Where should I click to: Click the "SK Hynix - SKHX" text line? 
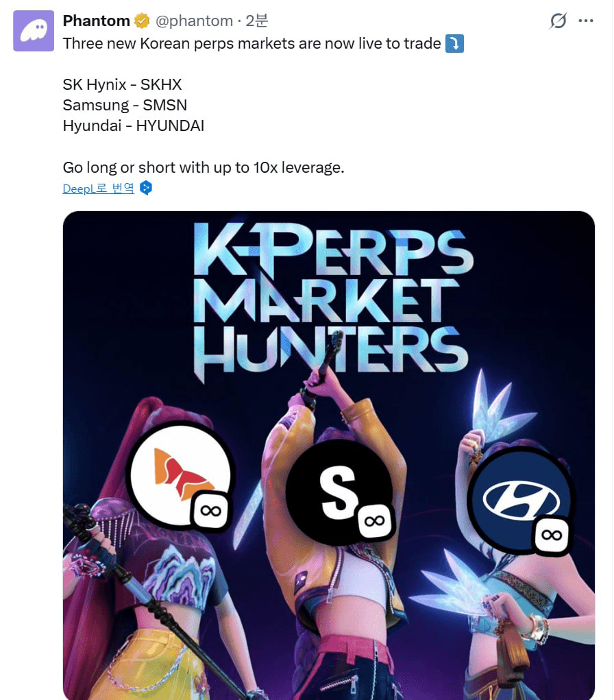[x=122, y=84]
